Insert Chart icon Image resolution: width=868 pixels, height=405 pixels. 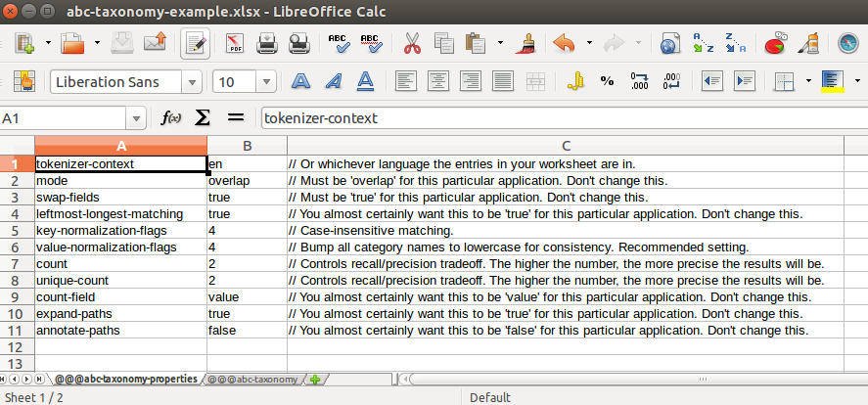(x=776, y=43)
